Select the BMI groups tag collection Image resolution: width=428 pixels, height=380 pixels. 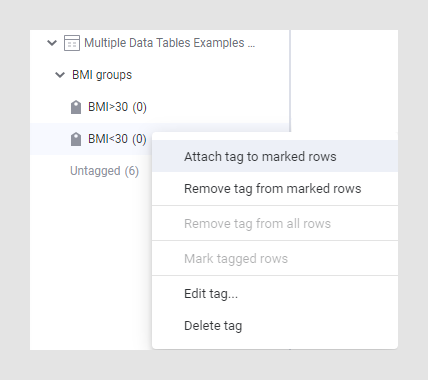[102, 75]
